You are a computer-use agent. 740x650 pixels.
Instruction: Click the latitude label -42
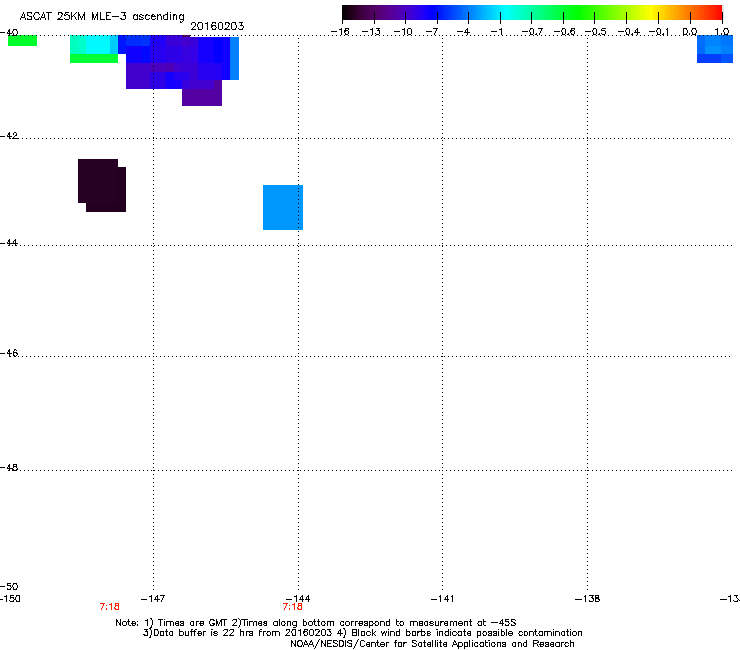9,135
